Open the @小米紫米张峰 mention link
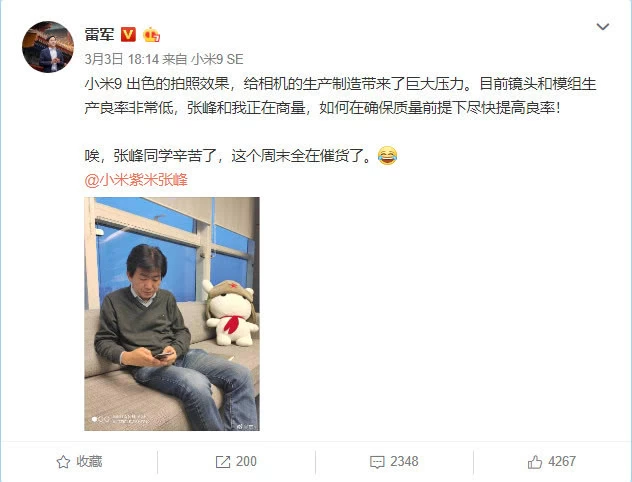The image size is (632, 482). [136, 180]
